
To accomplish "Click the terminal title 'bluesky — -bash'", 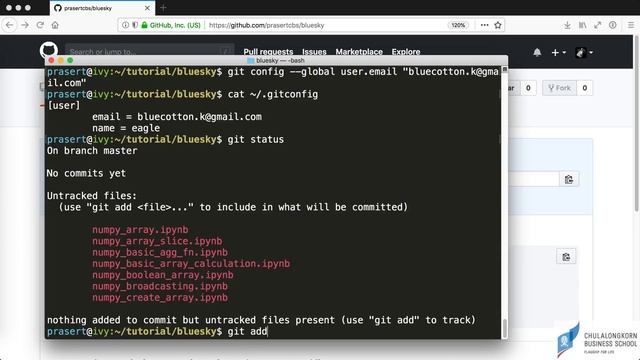I will click(276, 60).
